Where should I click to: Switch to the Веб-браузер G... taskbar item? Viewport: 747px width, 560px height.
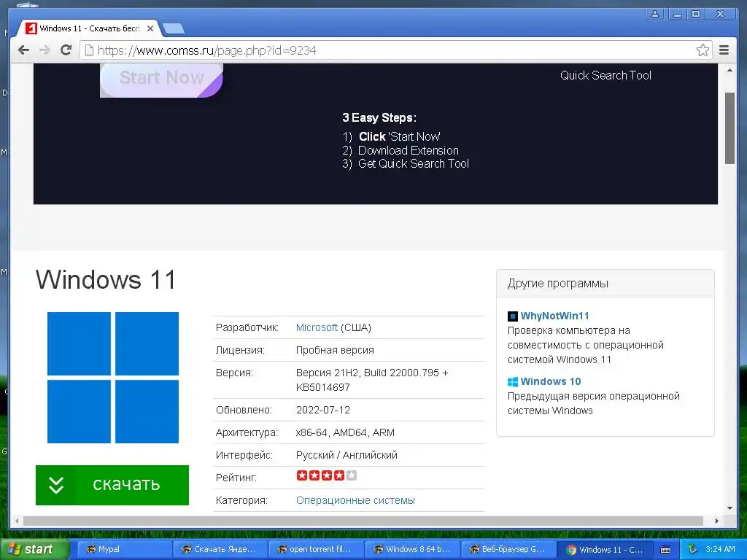pos(508,549)
